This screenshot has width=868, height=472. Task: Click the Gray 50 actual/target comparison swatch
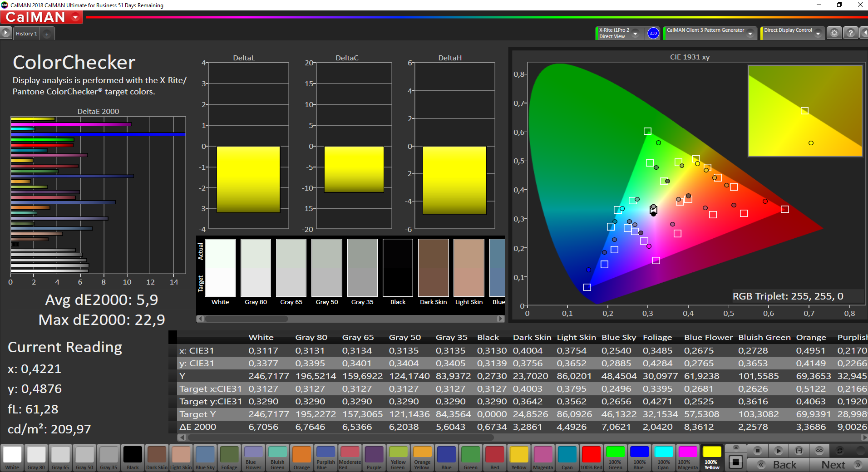327,268
